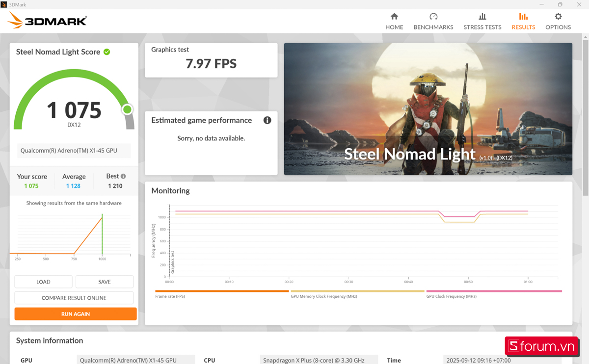Select the Results tab
589x364 pixels.
coord(523,22)
